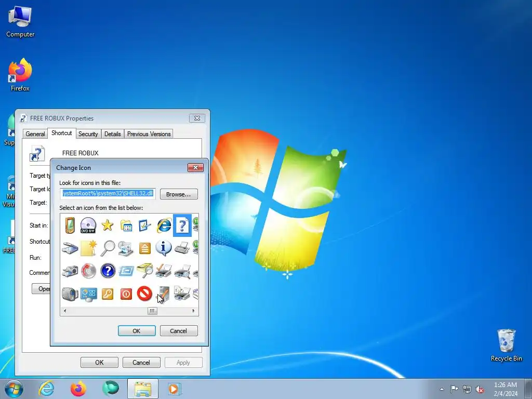
Task: Open the network status tray icon
Action: [x=467, y=390]
